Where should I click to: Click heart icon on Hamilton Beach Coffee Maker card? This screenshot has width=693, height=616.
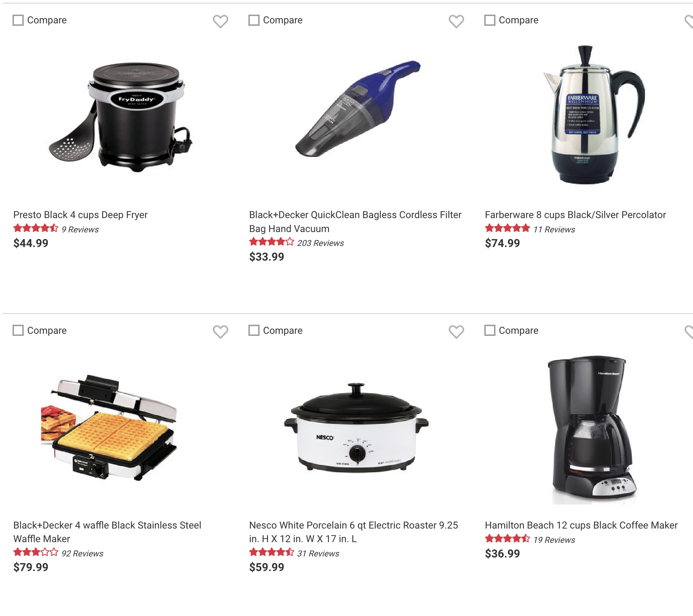tap(689, 332)
